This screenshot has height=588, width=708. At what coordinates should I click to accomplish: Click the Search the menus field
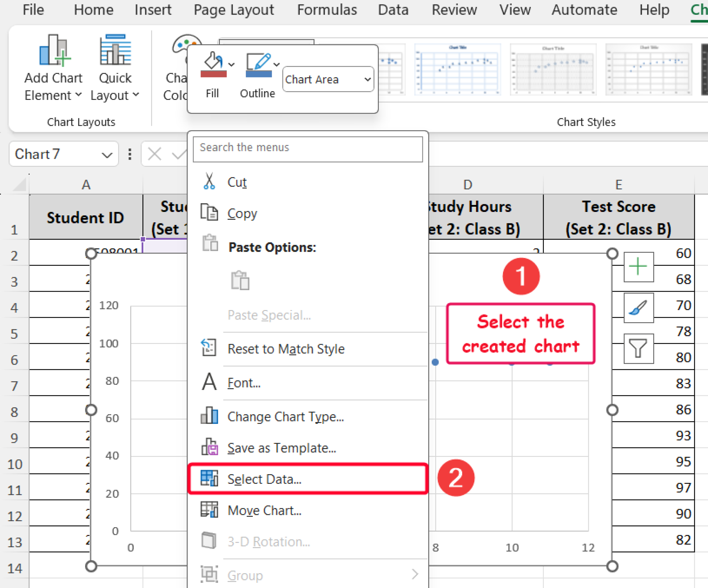[308, 148]
